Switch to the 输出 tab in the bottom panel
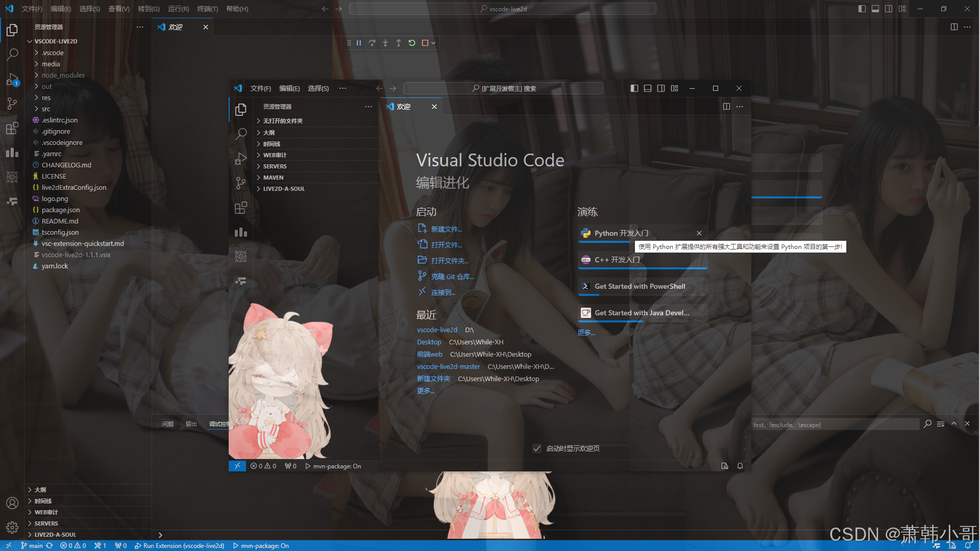The width and height of the screenshot is (980, 551). [191, 424]
